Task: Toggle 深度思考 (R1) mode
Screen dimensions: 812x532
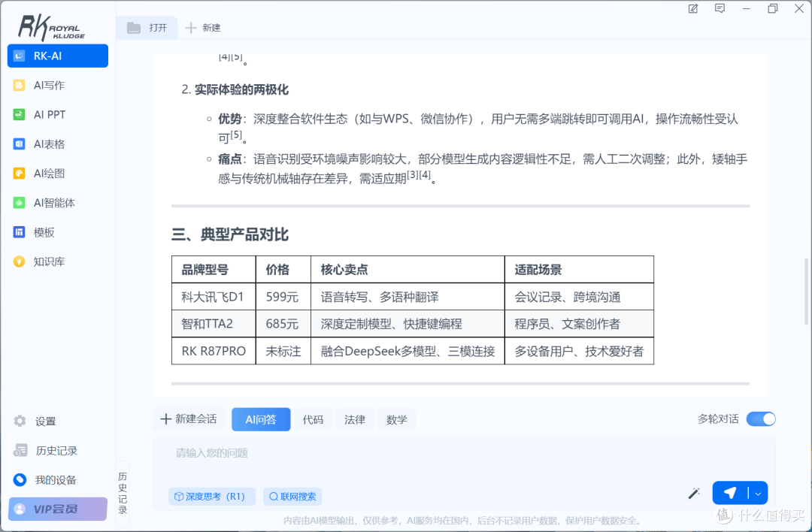Action: point(212,496)
